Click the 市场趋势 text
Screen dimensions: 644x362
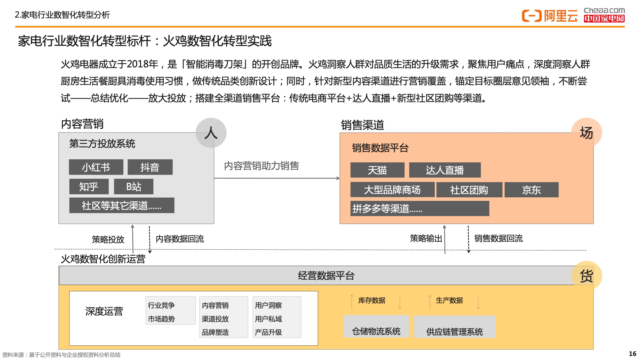161,319
